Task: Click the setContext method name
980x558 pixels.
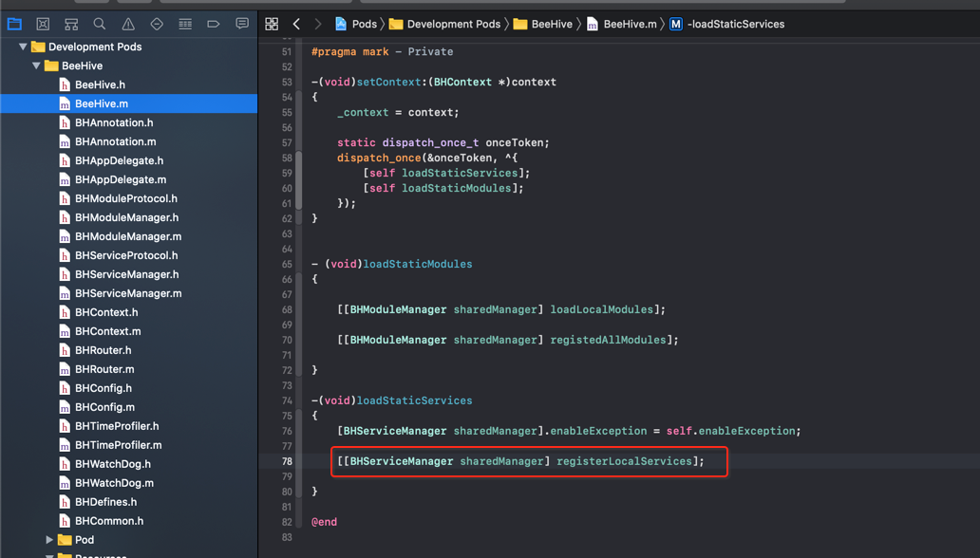Action: (388, 82)
